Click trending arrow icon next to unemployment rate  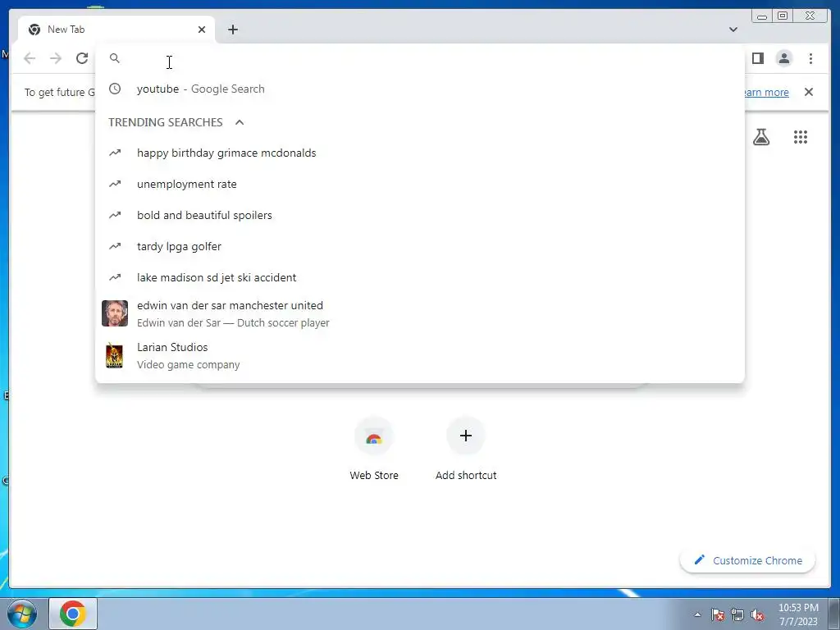[115, 184]
